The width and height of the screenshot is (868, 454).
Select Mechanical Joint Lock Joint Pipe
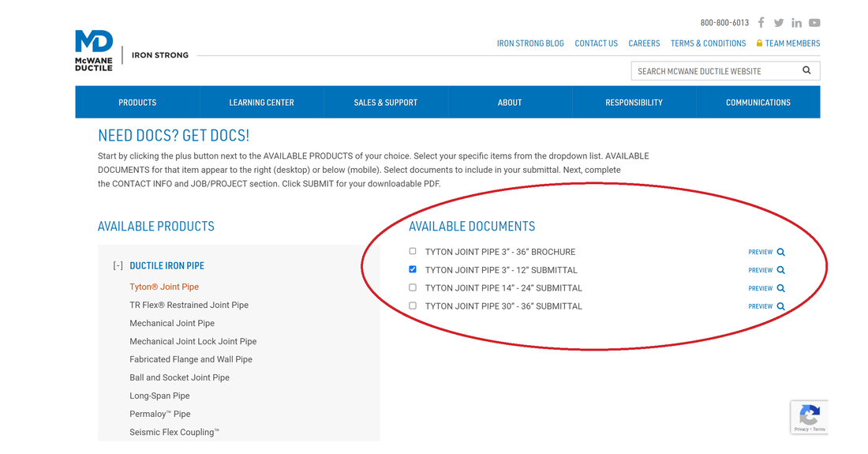193,342
